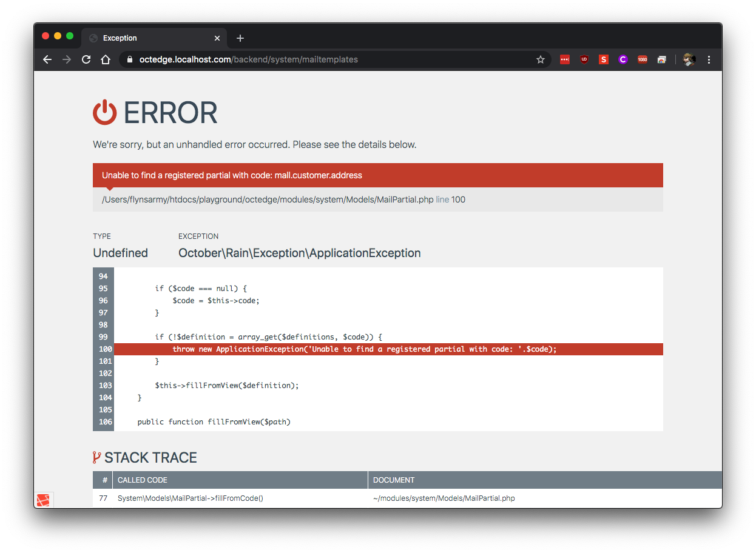Click the fillFromCode() stack trace entry
This screenshot has height=553, width=756.
coord(191,498)
